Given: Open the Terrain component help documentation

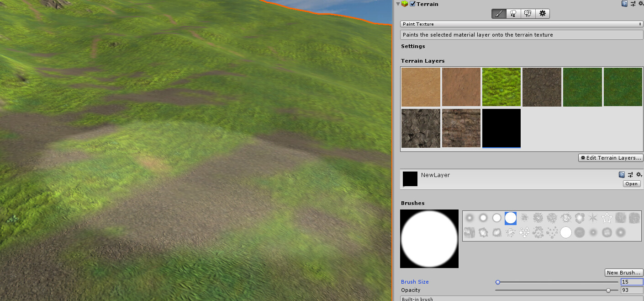Looking at the screenshot, I should point(624,4).
